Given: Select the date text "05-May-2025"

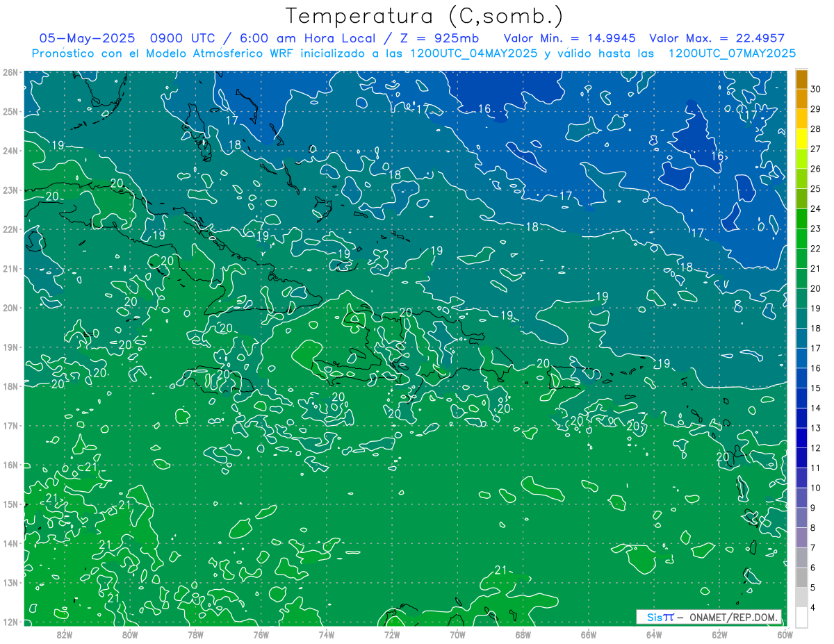Looking at the screenshot, I should [88, 38].
